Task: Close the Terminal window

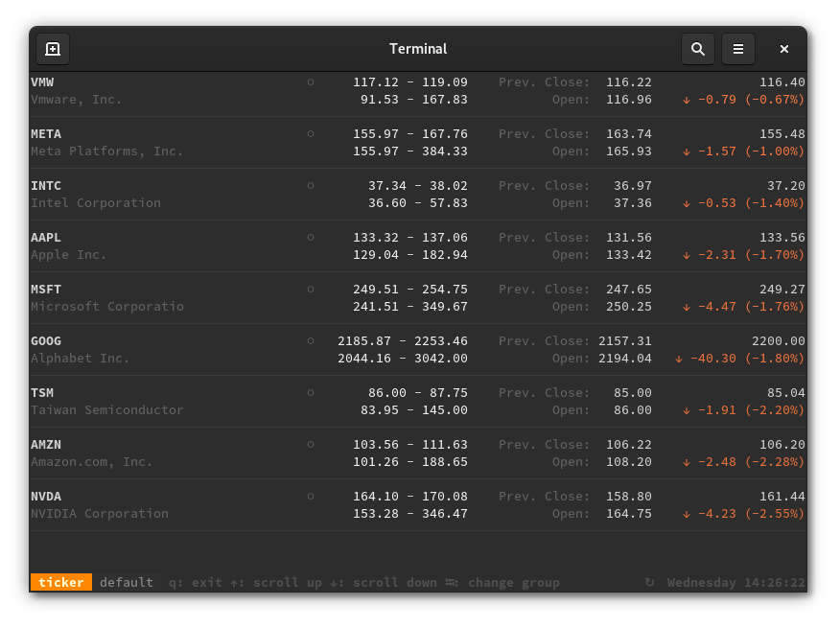Action: point(784,49)
